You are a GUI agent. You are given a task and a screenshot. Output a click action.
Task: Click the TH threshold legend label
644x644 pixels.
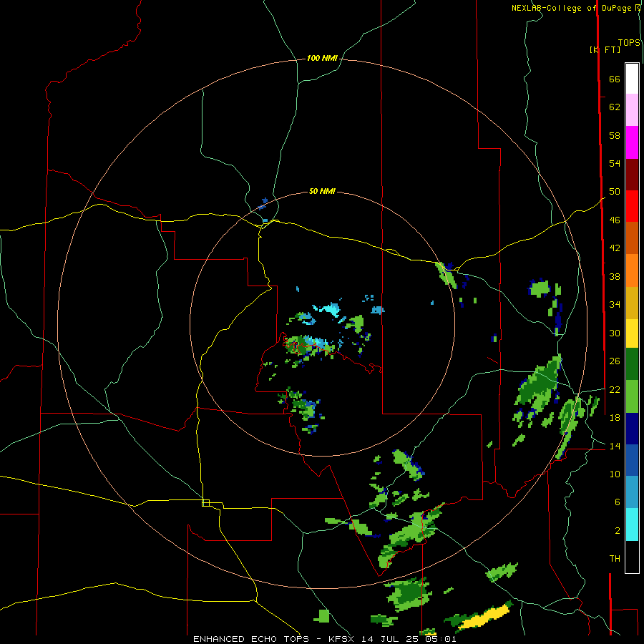(x=615, y=559)
